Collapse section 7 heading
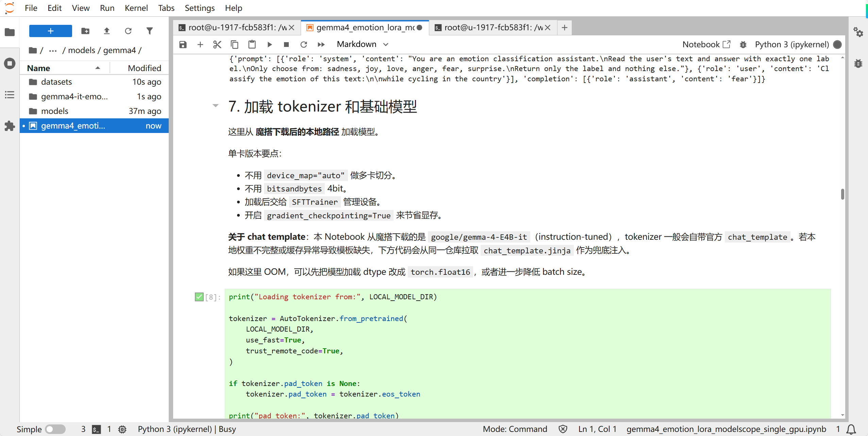Image resolution: width=868 pixels, height=436 pixels. pos(215,106)
